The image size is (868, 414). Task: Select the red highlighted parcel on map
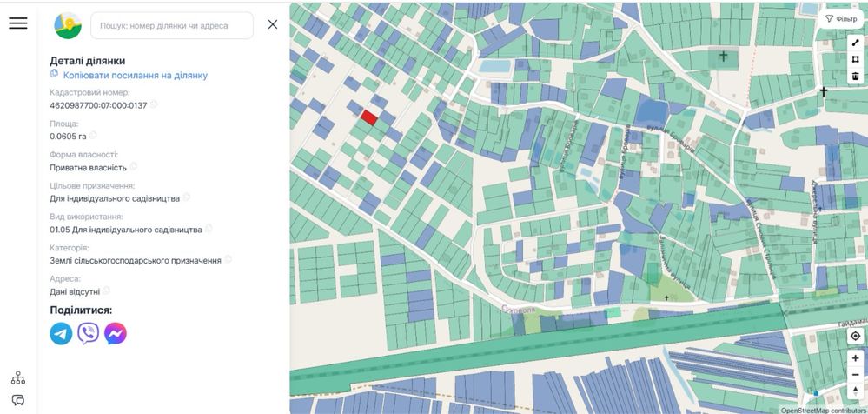point(369,117)
